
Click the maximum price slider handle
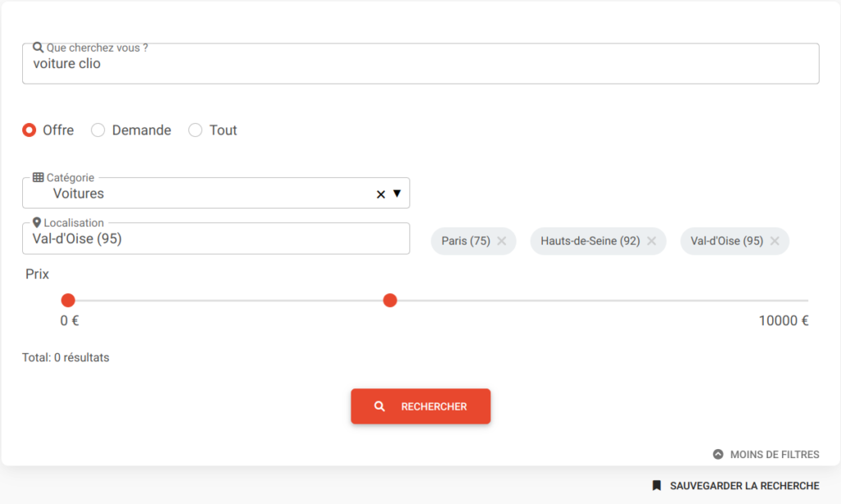tap(390, 300)
